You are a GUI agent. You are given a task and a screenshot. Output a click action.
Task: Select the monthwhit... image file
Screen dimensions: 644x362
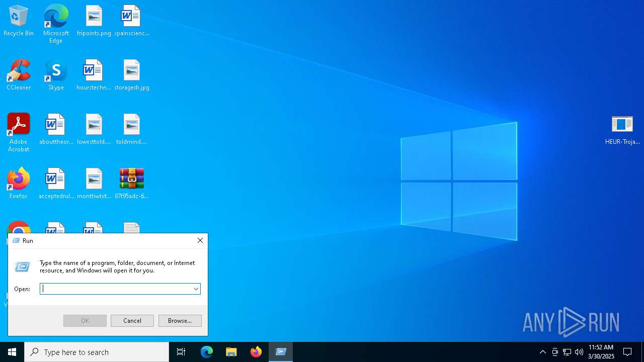tap(94, 184)
